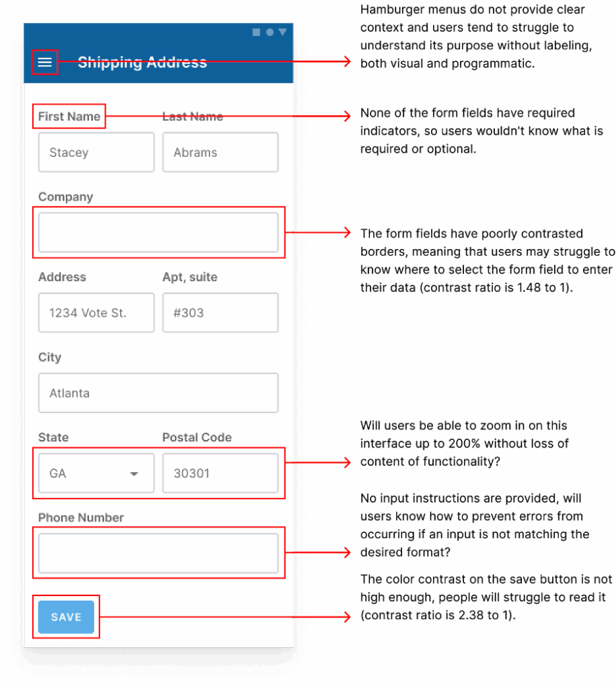Click the City label
The image size is (616, 689).
[50, 357]
